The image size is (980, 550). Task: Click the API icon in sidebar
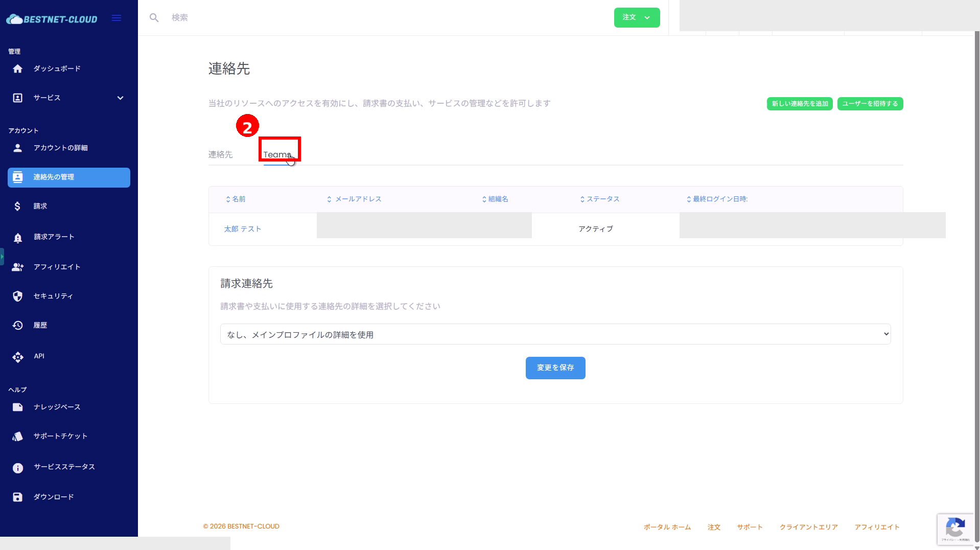click(18, 357)
